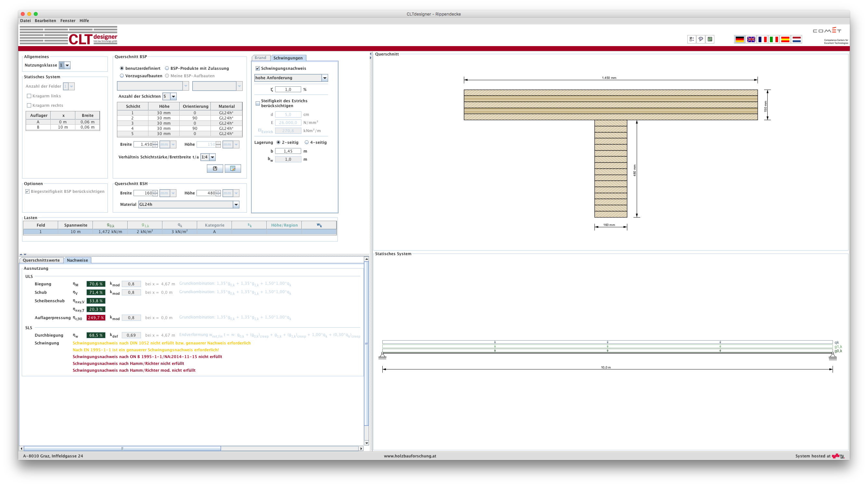The image size is (868, 486).
Task: Switch to the Brand tab
Action: coord(260,58)
